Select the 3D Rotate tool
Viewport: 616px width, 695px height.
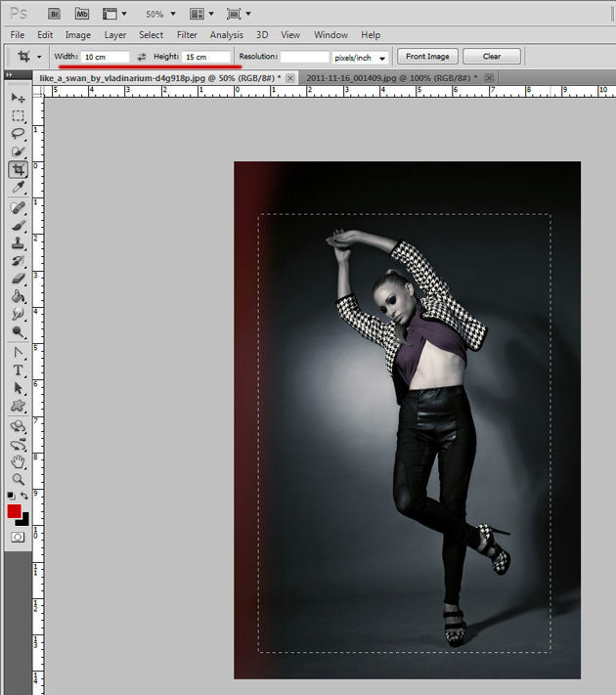(18, 426)
